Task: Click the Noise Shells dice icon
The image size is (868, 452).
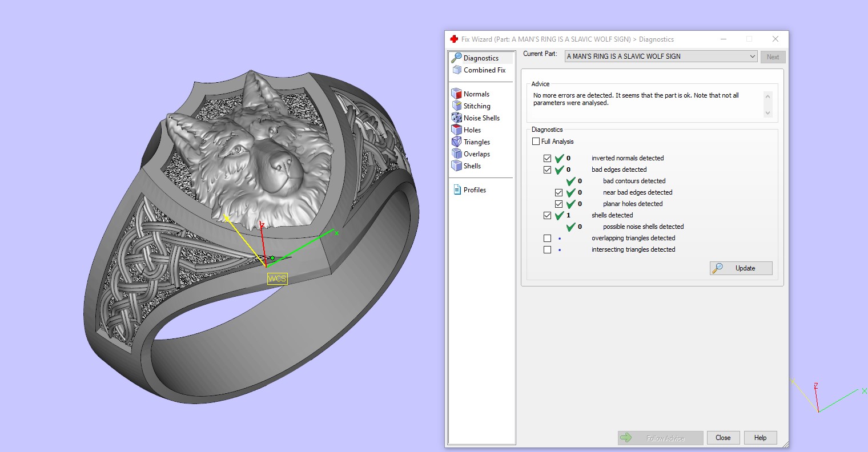Action: pyautogui.click(x=456, y=118)
